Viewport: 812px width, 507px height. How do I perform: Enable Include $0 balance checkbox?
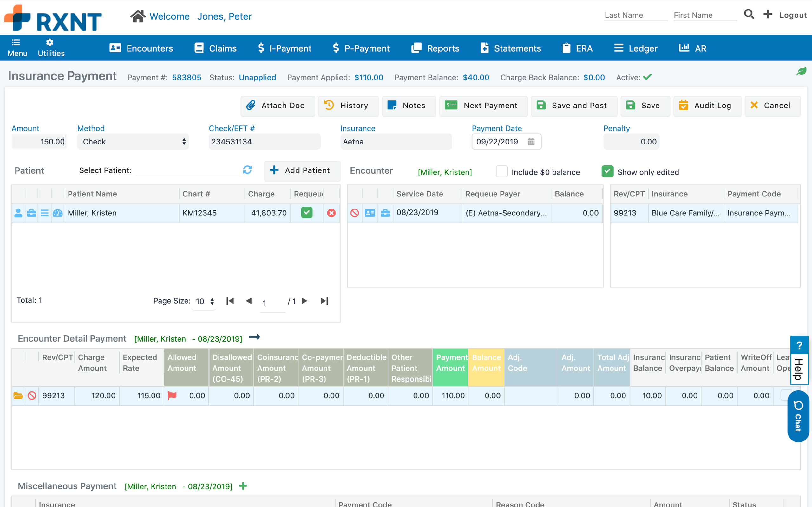pos(501,172)
